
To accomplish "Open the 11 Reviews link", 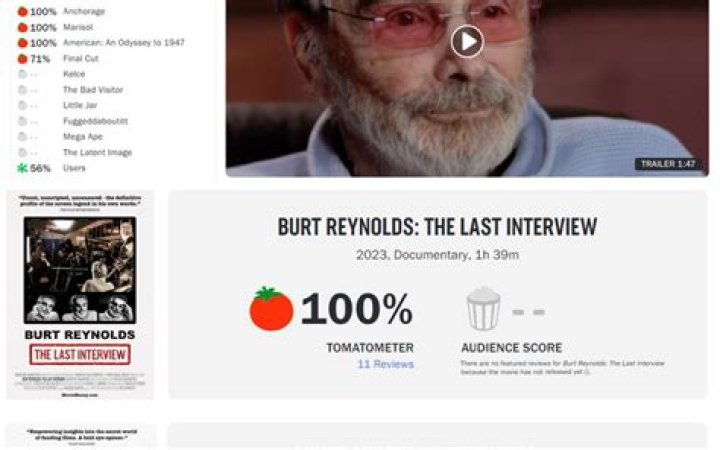I will 385,364.
